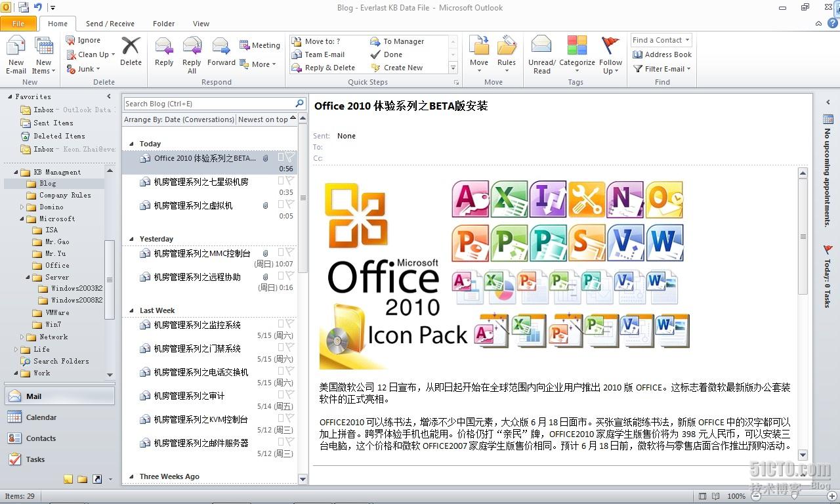The height and width of the screenshot is (504, 840).
Task: Run the Reply & Delete quick step
Action: pyautogui.click(x=323, y=68)
